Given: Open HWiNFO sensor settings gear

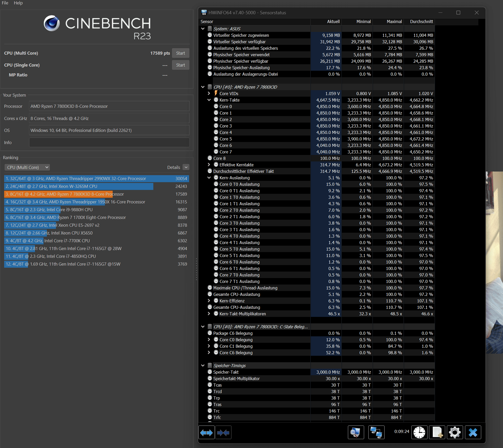Looking at the screenshot, I should 455,432.
